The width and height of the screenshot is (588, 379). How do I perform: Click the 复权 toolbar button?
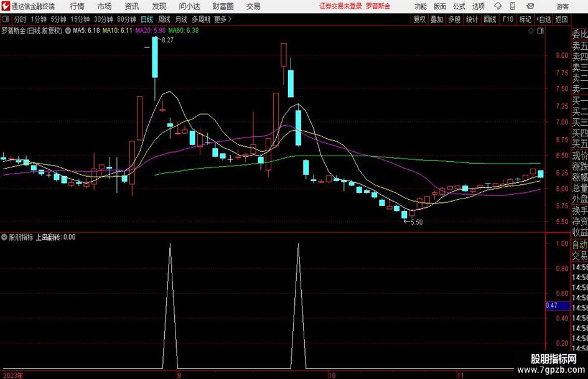coord(419,19)
